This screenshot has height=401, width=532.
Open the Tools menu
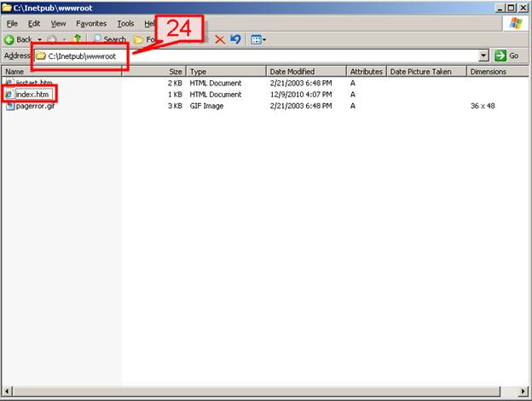[125, 24]
